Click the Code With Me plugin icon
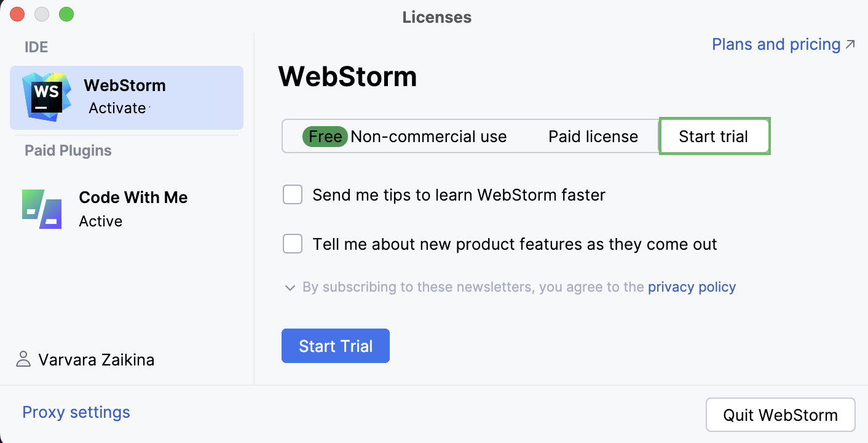 (x=42, y=209)
